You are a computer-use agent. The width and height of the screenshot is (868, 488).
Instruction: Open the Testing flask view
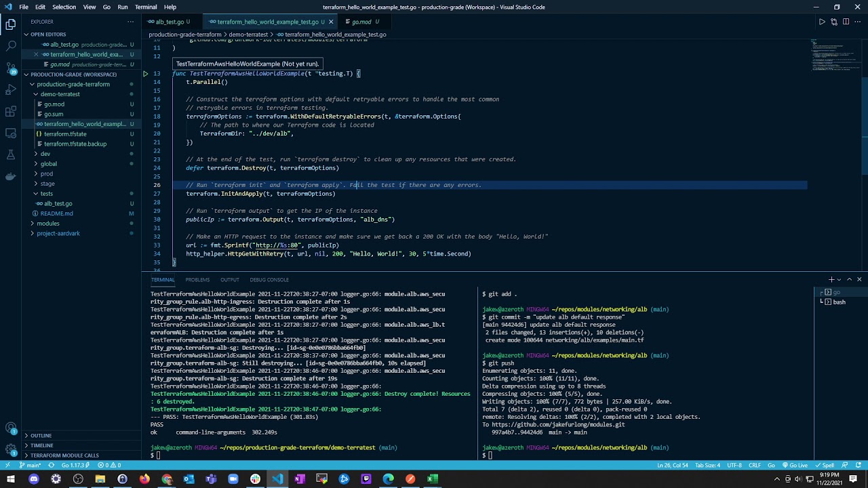point(11,155)
